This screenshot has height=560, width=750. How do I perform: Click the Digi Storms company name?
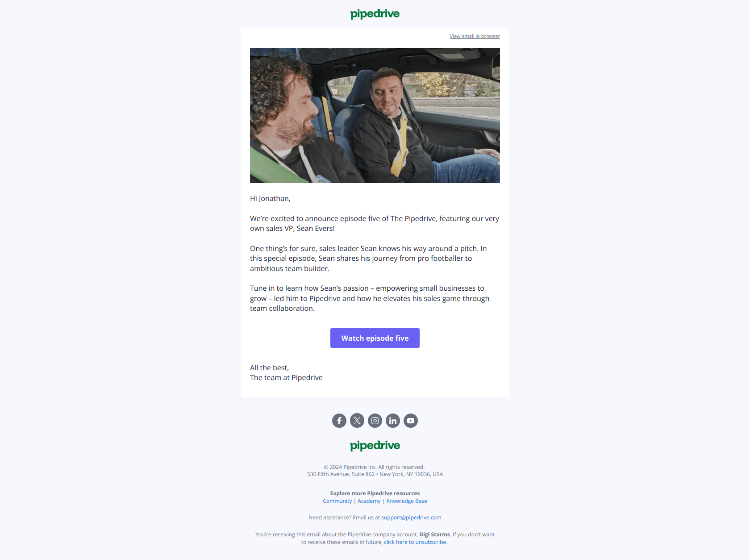(434, 535)
